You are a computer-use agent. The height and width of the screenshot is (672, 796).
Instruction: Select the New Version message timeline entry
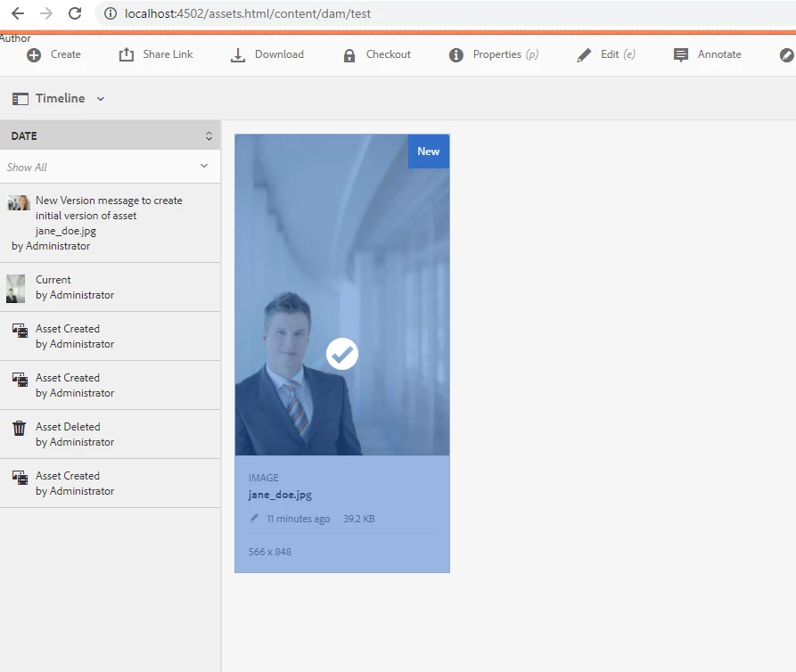pos(111,223)
